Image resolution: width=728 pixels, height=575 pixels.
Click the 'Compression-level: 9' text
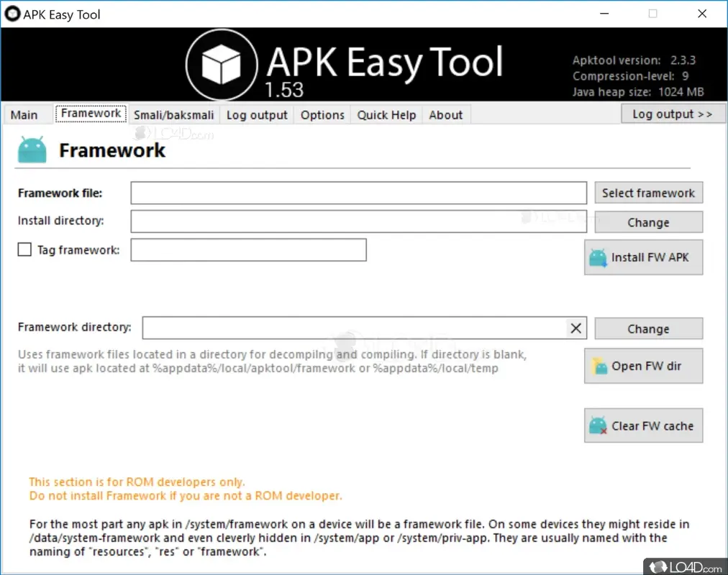tap(630, 76)
